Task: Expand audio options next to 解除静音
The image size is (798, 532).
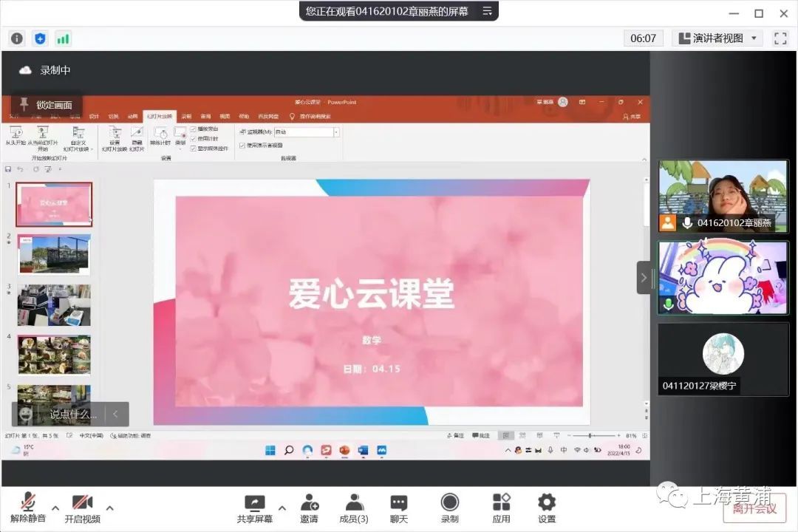Action: (x=55, y=508)
